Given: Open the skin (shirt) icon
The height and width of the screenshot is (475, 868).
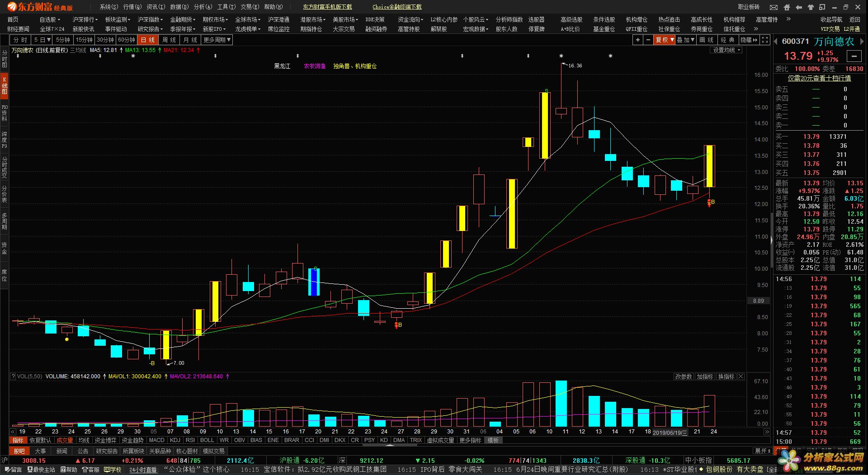Looking at the screenshot, I should [810, 7].
